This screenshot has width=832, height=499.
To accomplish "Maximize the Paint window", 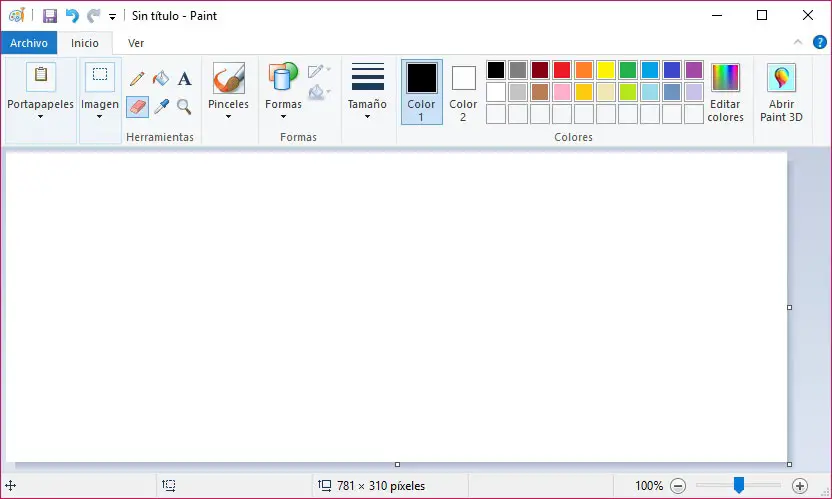I will tap(762, 15).
